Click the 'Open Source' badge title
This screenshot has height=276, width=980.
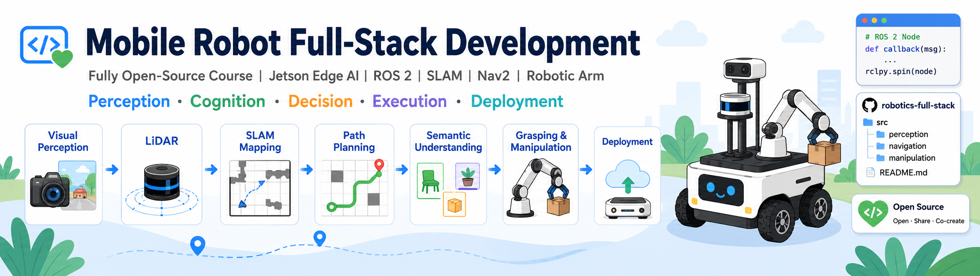pos(918,207)
